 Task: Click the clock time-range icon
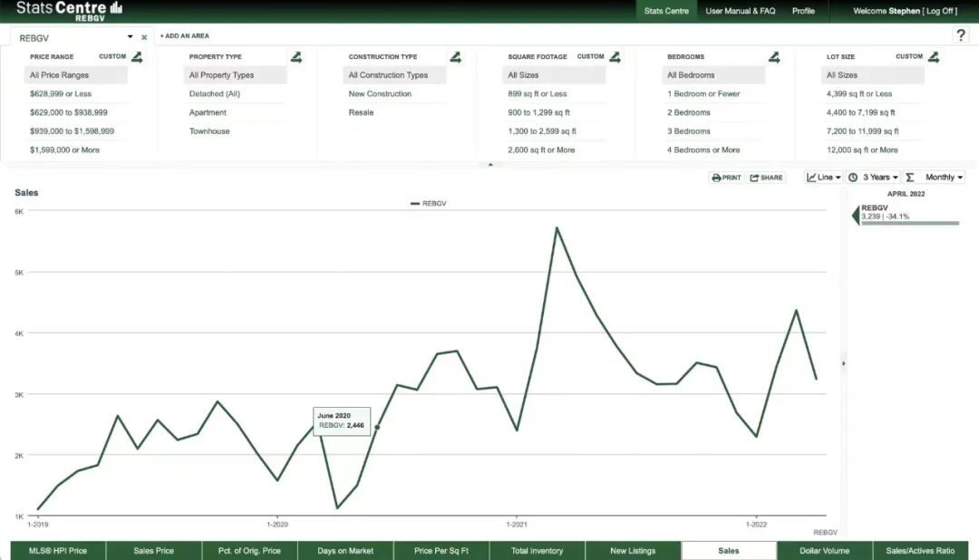click(x=853, y=178)
